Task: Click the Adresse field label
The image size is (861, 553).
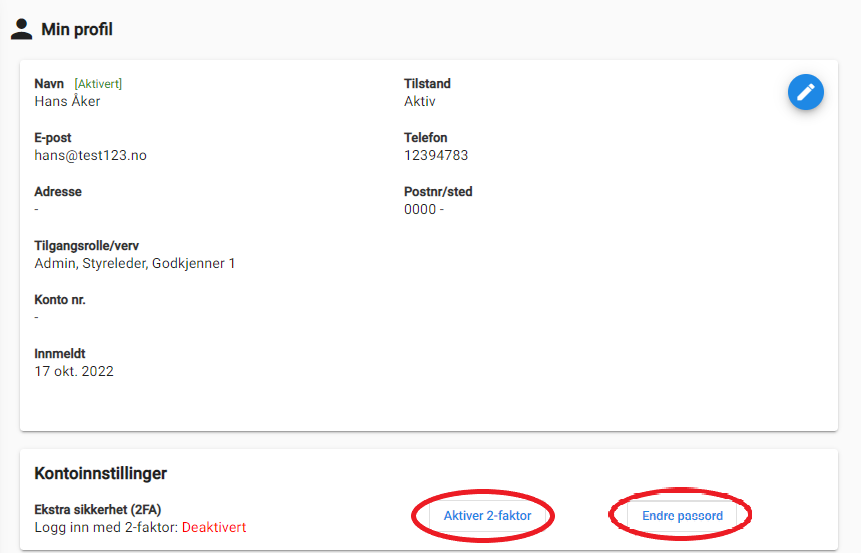Action: (x=58, y=192)
